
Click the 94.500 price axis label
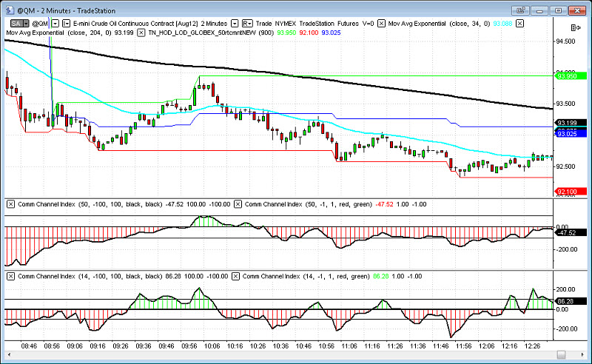565,41
